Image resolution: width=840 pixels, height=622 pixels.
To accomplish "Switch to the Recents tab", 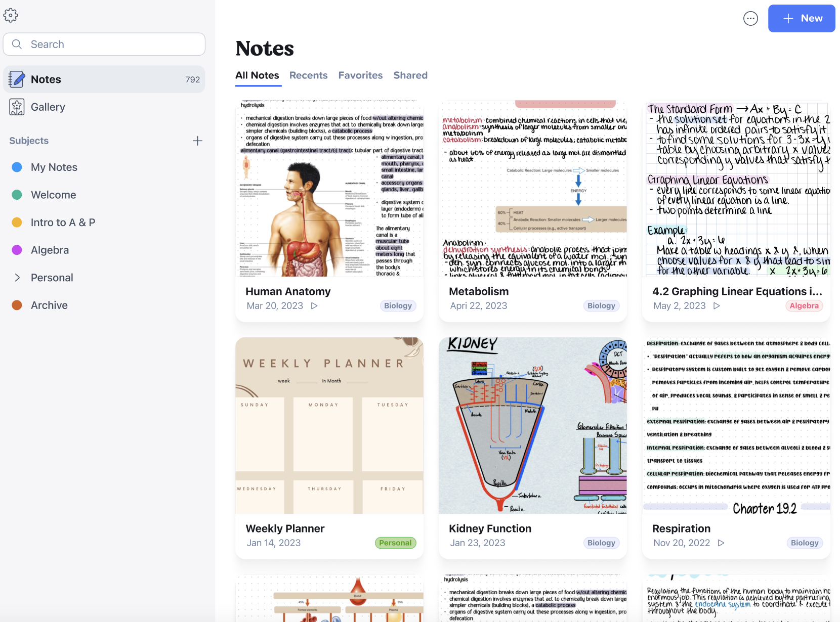I will (308, 75).
